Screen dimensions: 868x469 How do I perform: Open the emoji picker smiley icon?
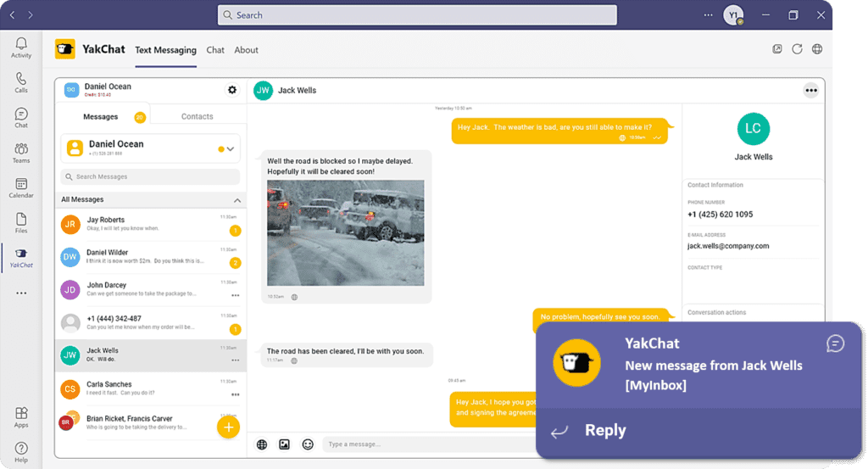(308, 444)
